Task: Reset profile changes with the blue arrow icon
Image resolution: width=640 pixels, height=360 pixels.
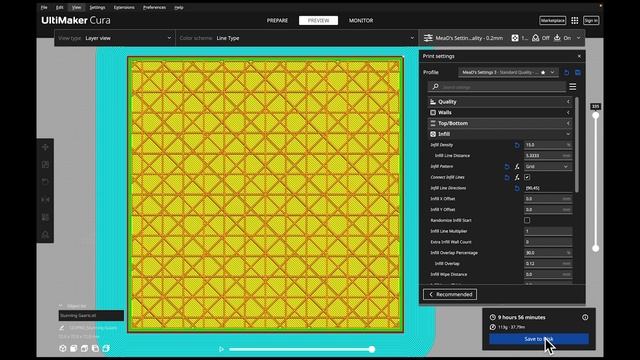Action: pyautogui.click(x=567, y=73)
